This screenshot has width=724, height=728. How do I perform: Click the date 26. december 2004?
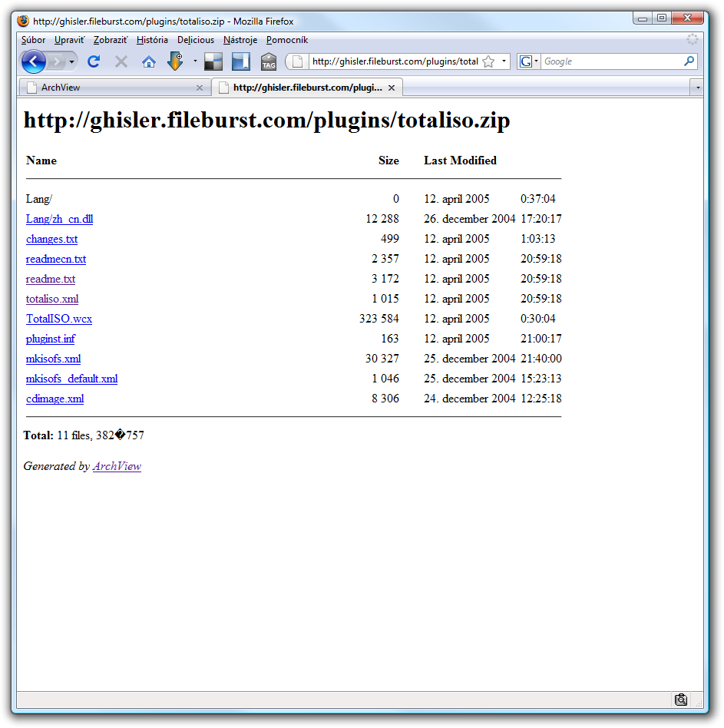coord(469,219)
